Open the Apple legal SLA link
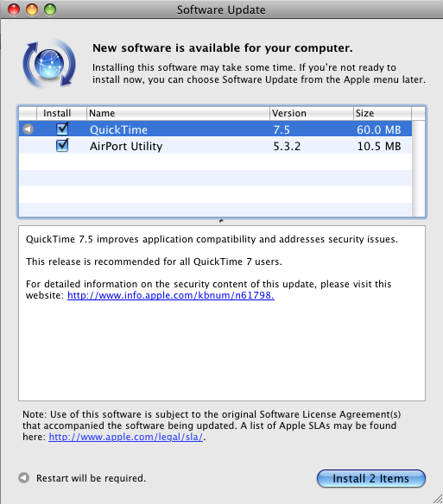 (126, 437)
